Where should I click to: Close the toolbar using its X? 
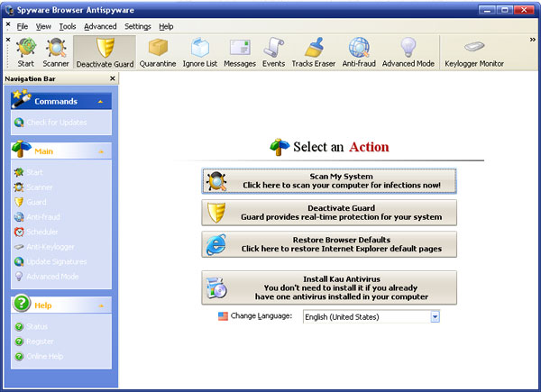(x=8, y=40)
